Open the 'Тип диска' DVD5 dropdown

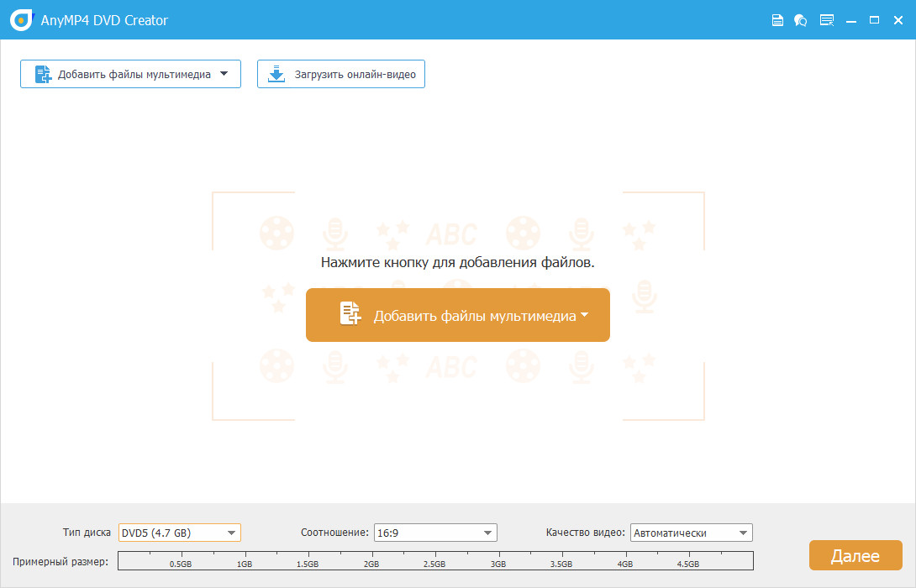click(x=179, y=533)
